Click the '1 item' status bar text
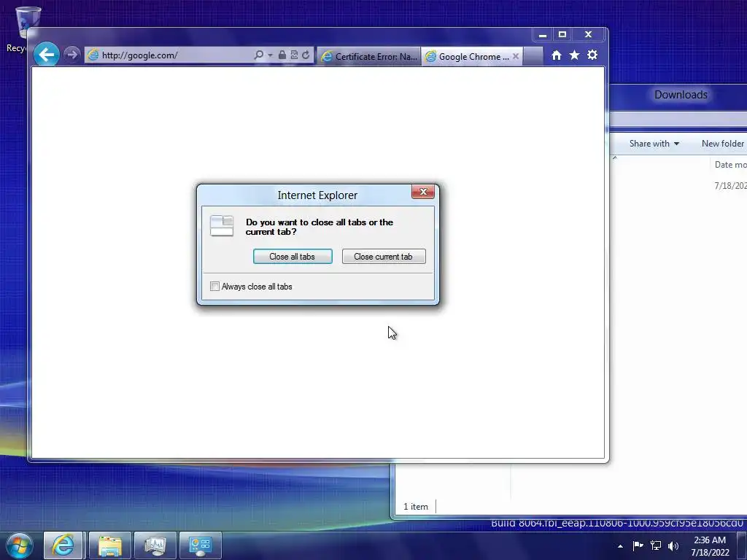This screenshot has width=747, height=560. click(x=416, y=507)
